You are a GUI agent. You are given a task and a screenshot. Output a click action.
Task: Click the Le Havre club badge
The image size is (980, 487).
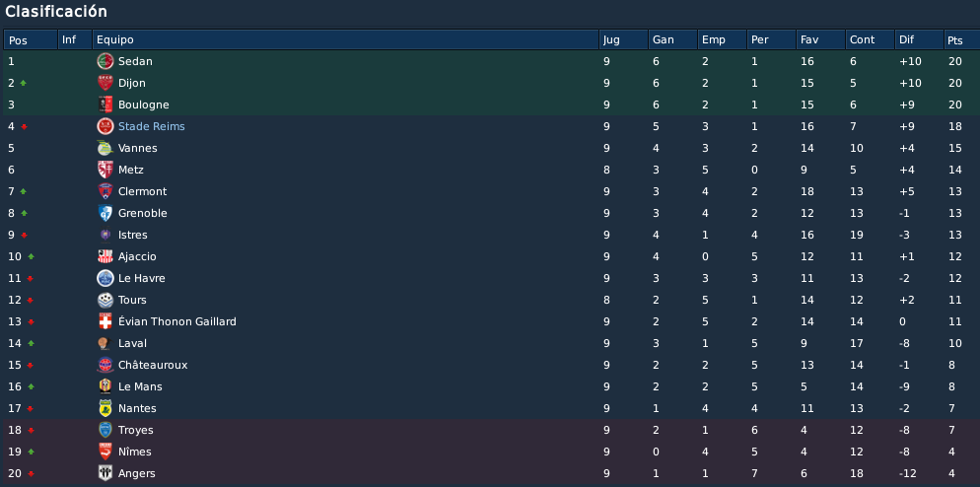coord(105,278)
